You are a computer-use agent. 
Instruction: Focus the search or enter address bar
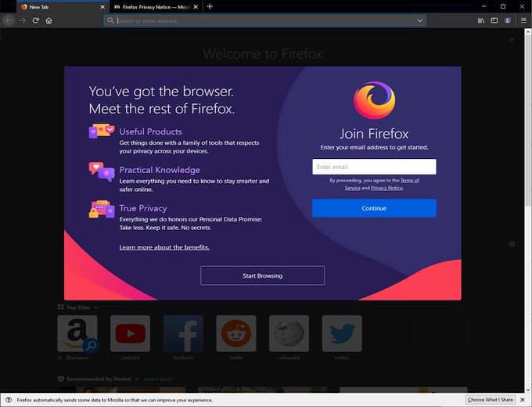[264, 20]
